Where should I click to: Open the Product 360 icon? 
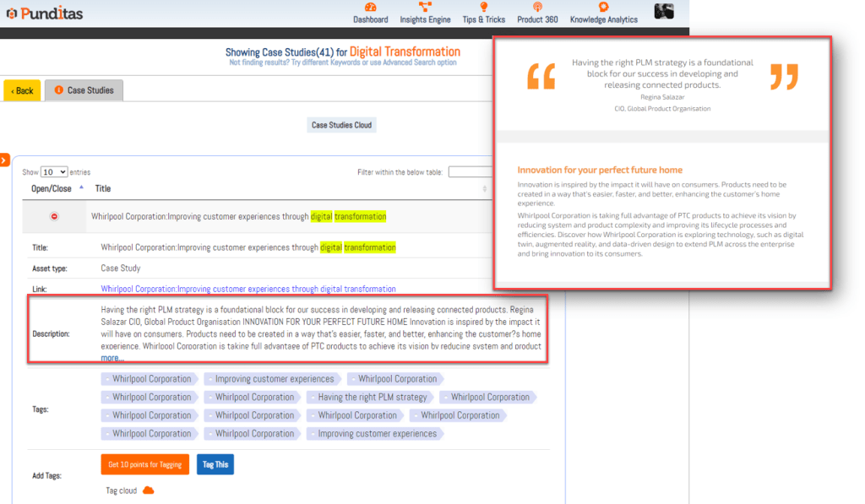[x=536, y=8]
